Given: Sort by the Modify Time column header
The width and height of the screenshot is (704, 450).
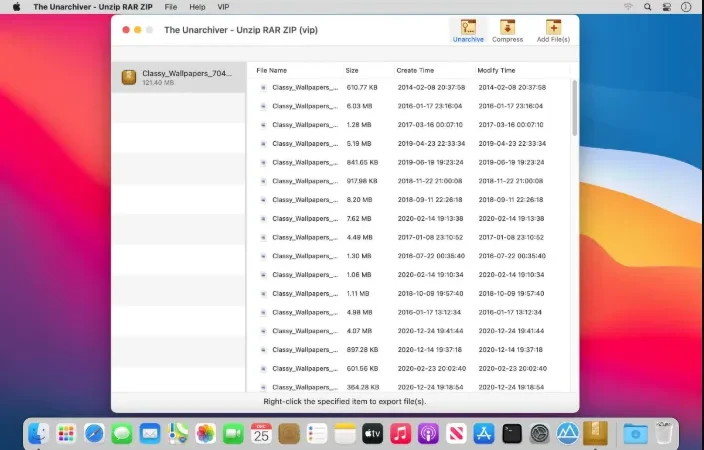Looking at the screenshot, I should click(496, 71).
